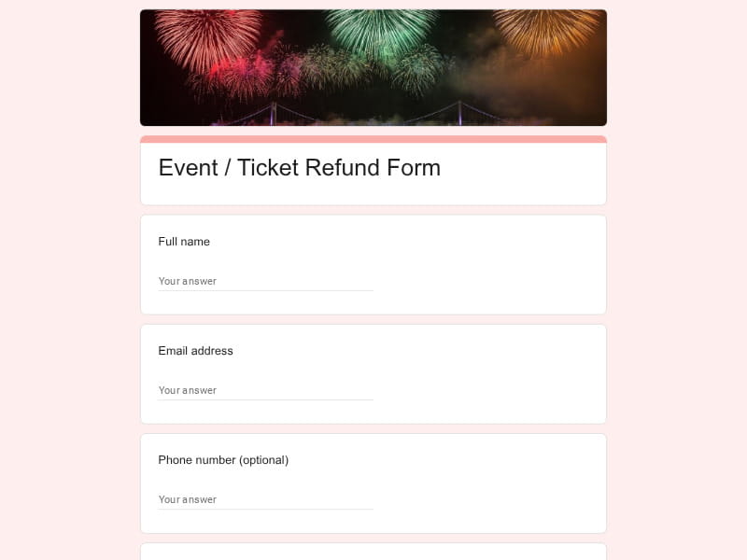Click the fireworks header banner image
The height and width of the screenshot is (560, 747).
(373, 67)
